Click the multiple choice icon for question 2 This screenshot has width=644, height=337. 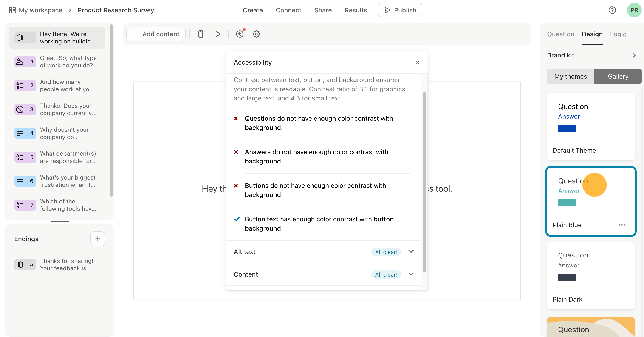[x=20, y=86]
